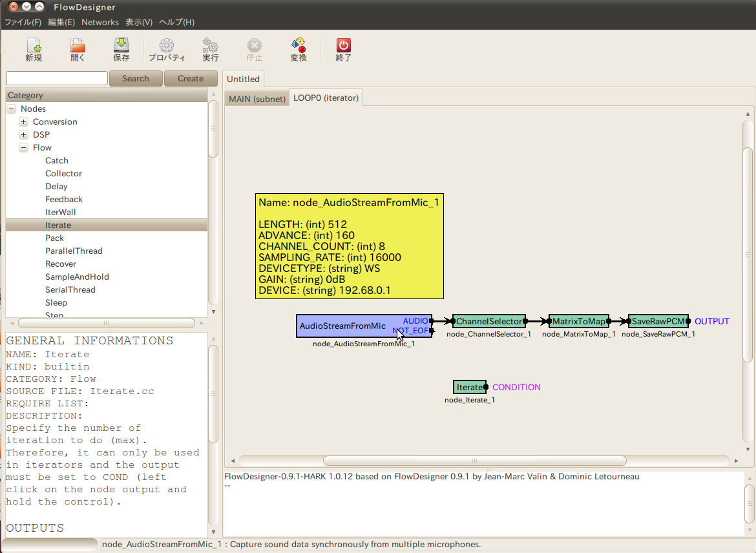This screenshot has height=553, width=756.
Task: Select the Iterate node in the tree
Action: (x=58, y=225)
